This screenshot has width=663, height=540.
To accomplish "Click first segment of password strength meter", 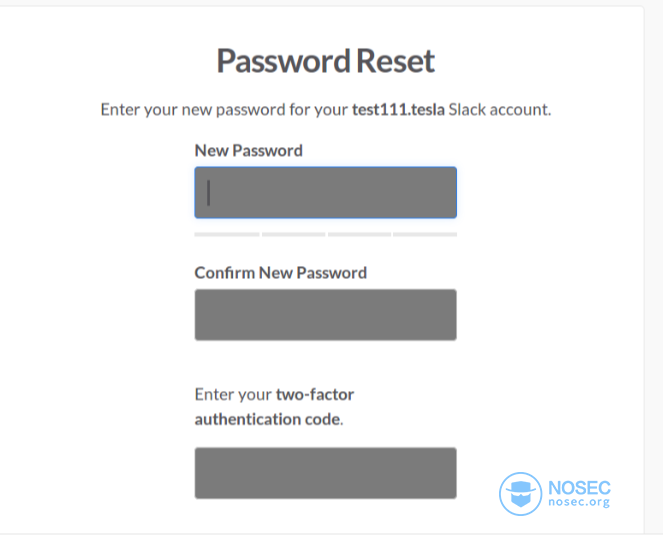I will point(227,234).
